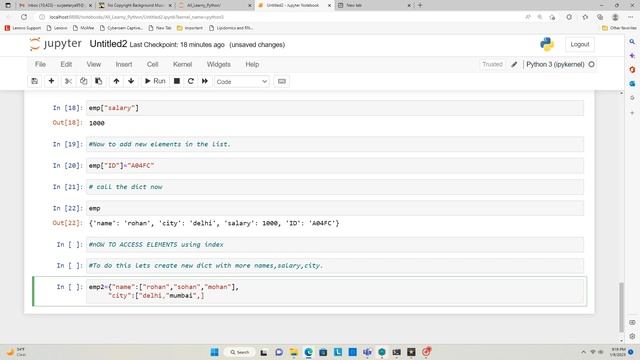This screenshot has width=640, height=360.
Task: Rename the notebook title Untitled2
Action: 108,44
